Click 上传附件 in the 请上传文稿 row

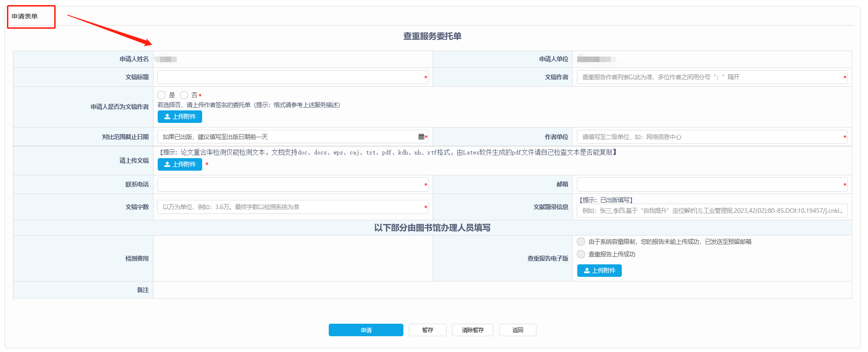tap(179, 165)
